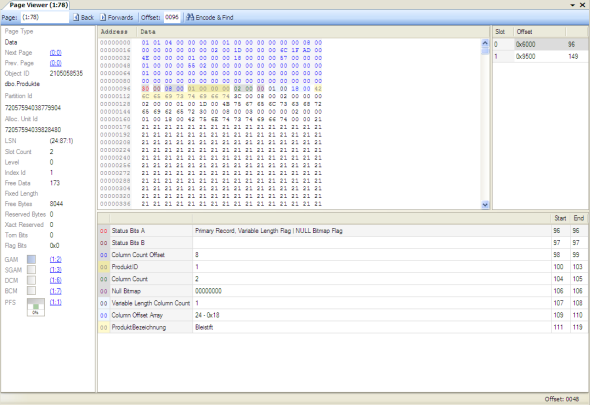This screenshot has width=590, height=405.
Task: Open the PFS page link (1:1)
Action: [x=56, y=302]
